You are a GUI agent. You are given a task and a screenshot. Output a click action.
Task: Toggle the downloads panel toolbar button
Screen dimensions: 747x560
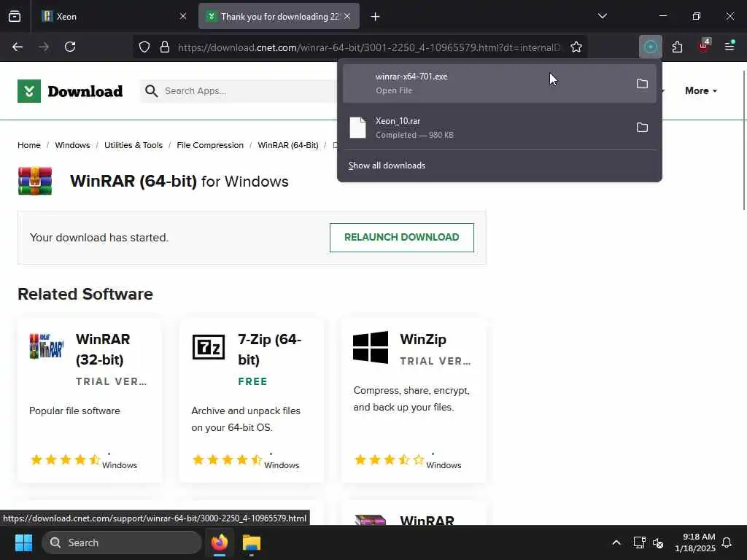(651, 47)
